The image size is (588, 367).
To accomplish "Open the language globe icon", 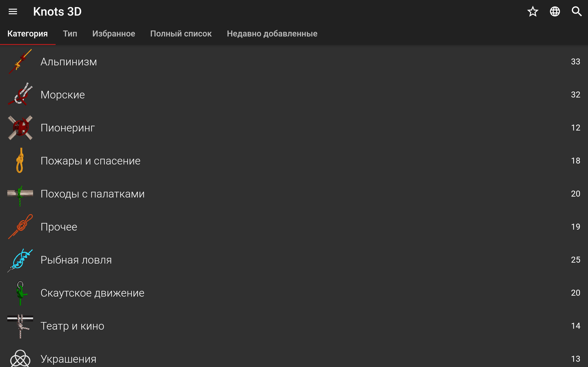I will [x=555, y=11].
